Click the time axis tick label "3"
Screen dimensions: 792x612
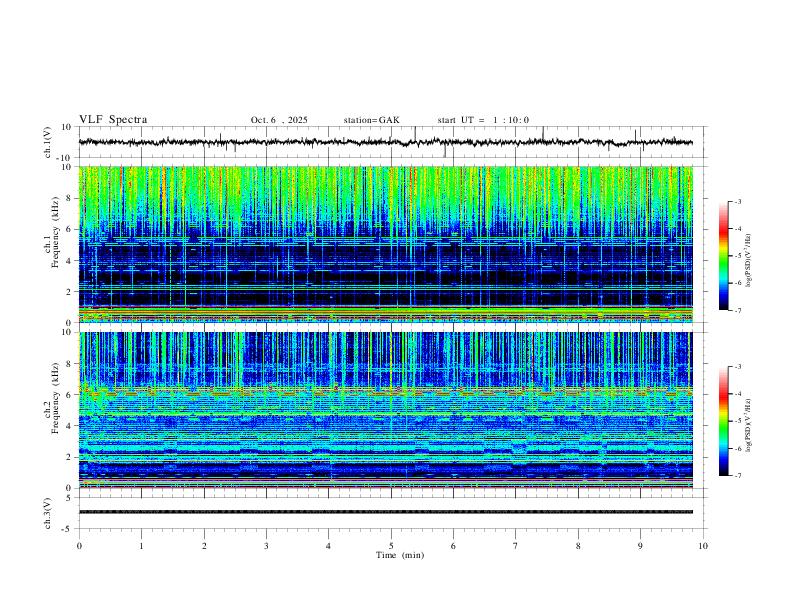click(x=266, y=546)
